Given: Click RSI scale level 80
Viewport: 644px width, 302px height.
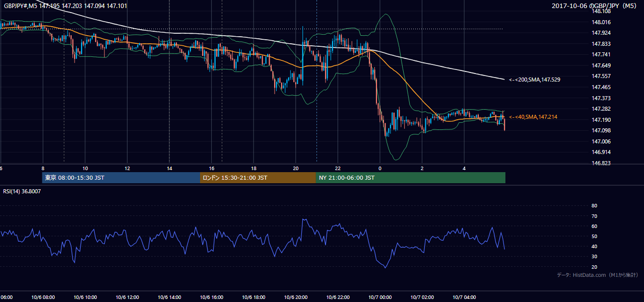Looking at the screenshot, I should click(594, 206).
